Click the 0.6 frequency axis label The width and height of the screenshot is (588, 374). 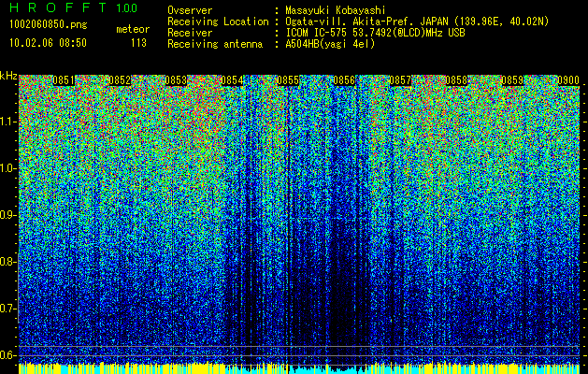coord(7,355)
